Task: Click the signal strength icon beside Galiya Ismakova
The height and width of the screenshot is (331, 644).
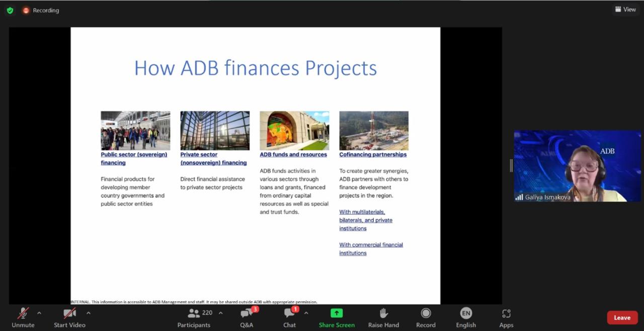Action: tap(519, 197)
